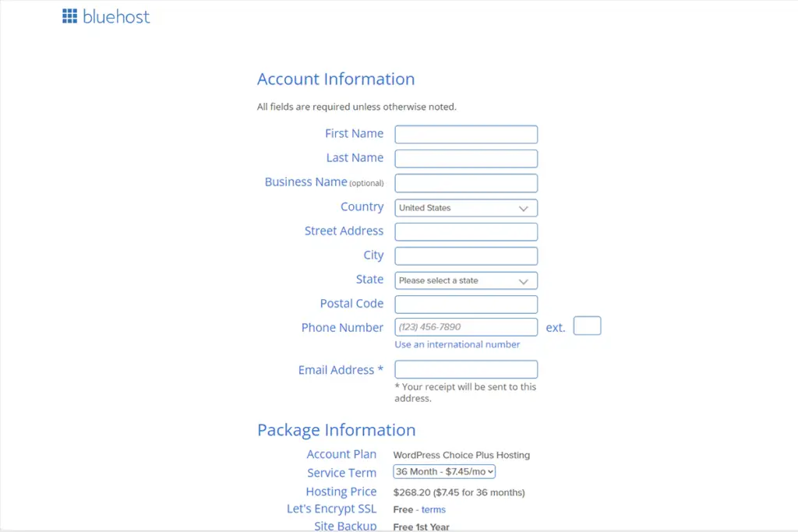Click the Postal Code input field
798x532 pixels.
point(466,304)
